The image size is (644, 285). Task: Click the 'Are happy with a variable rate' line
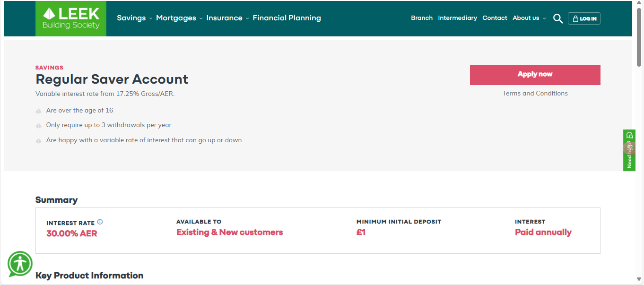point(144,140)
